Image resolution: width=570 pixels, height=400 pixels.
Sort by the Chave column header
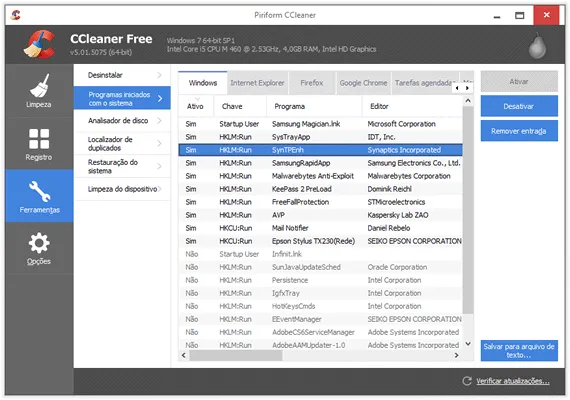240,106
